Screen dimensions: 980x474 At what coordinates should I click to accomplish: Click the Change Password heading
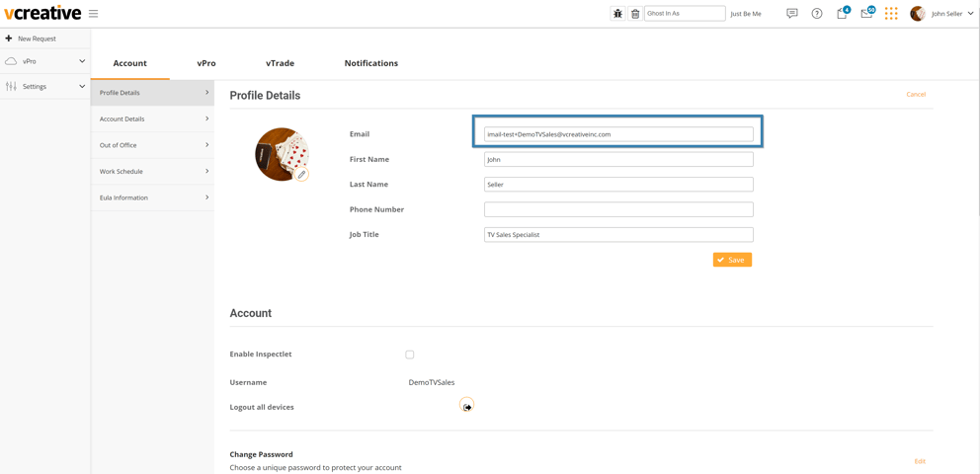click(261, 454)
